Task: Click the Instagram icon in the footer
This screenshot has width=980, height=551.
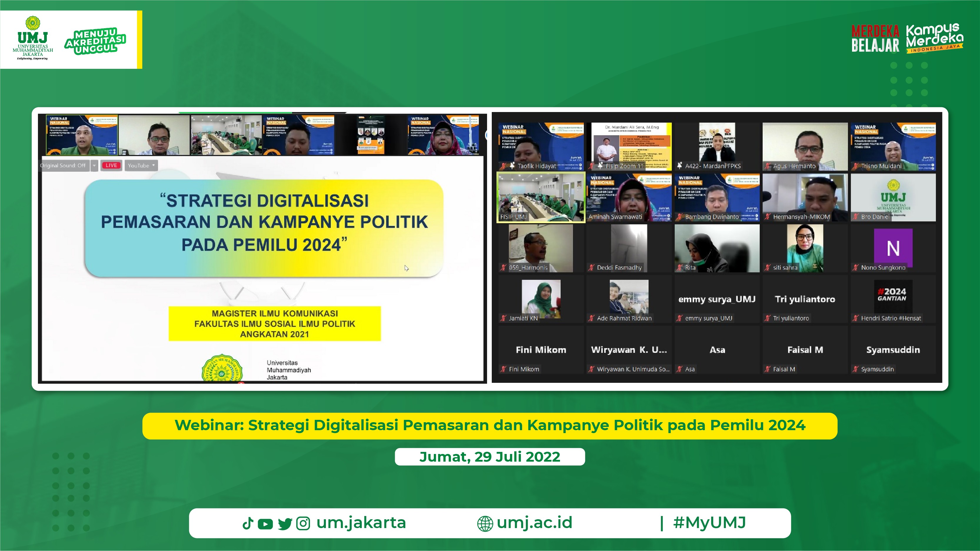Action: [303, 524]
